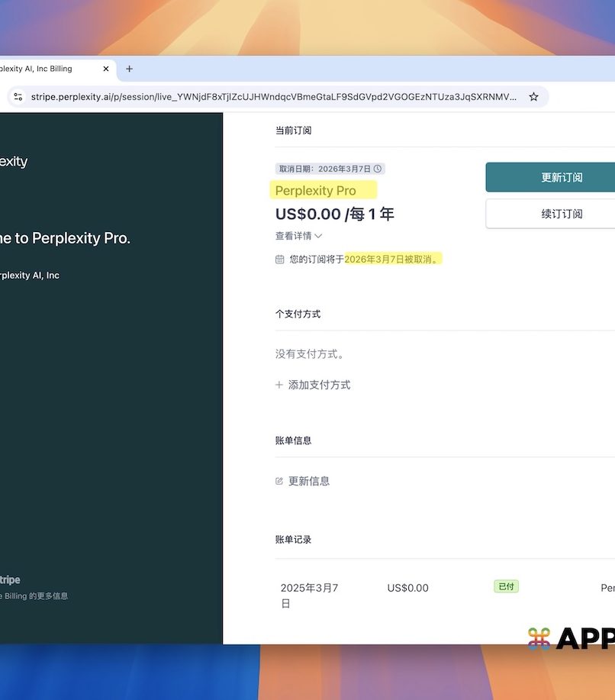Click the site information icon in address bar
The image size is (615, 700).
[18, 97]
